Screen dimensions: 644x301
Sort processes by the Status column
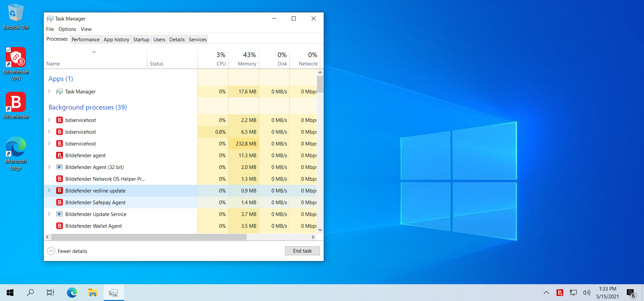[x=172, y=59]
